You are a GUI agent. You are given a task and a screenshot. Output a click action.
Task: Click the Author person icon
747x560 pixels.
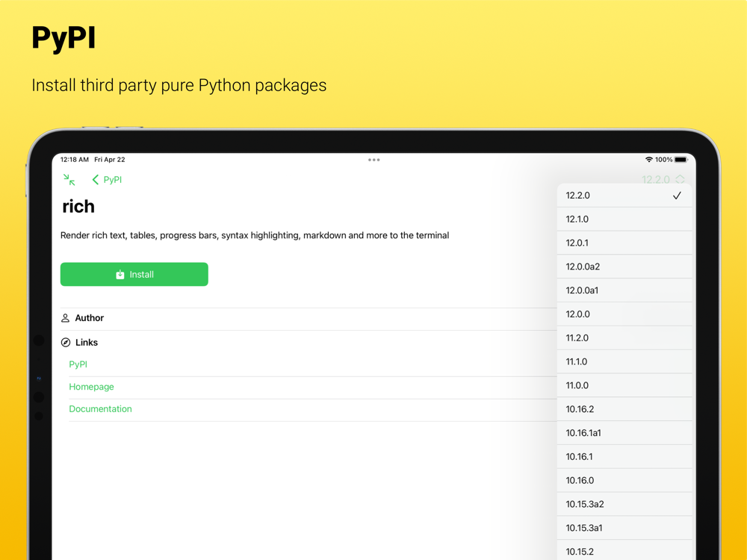tap(65, 318)
